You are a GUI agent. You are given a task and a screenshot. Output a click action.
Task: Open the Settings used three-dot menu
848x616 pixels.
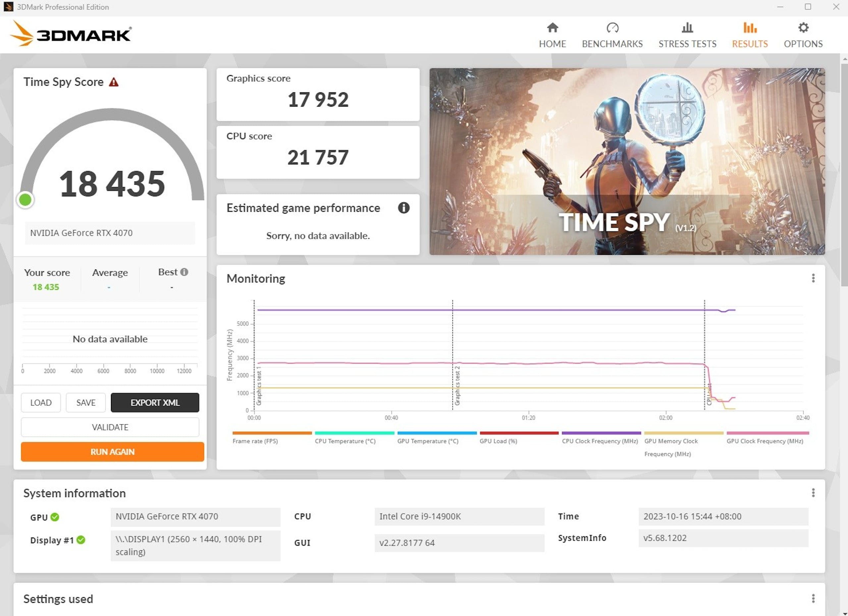pos(813,598)
